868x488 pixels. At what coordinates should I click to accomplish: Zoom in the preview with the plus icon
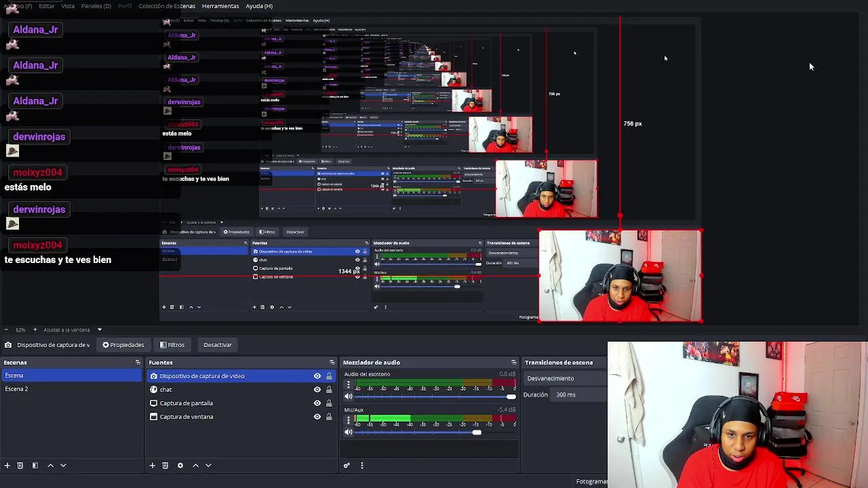pyautogui.click(x=35, y=330)
